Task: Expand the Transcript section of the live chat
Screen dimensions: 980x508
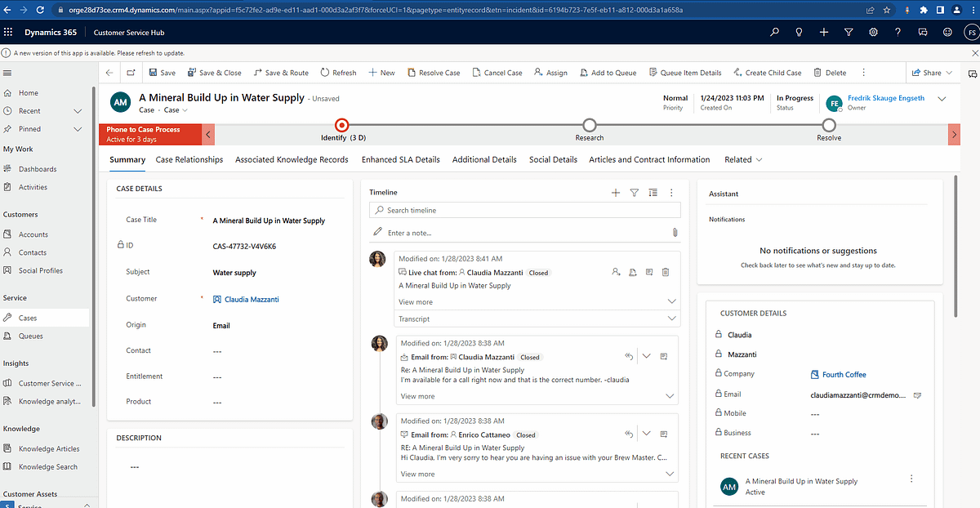Action: click(670, 319)
